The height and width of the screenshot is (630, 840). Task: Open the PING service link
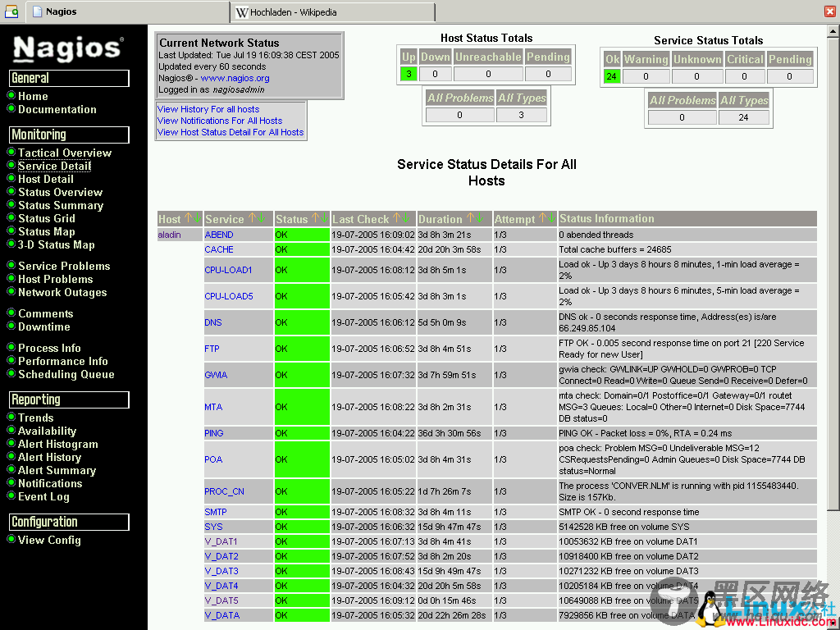(x=214, y=433)
